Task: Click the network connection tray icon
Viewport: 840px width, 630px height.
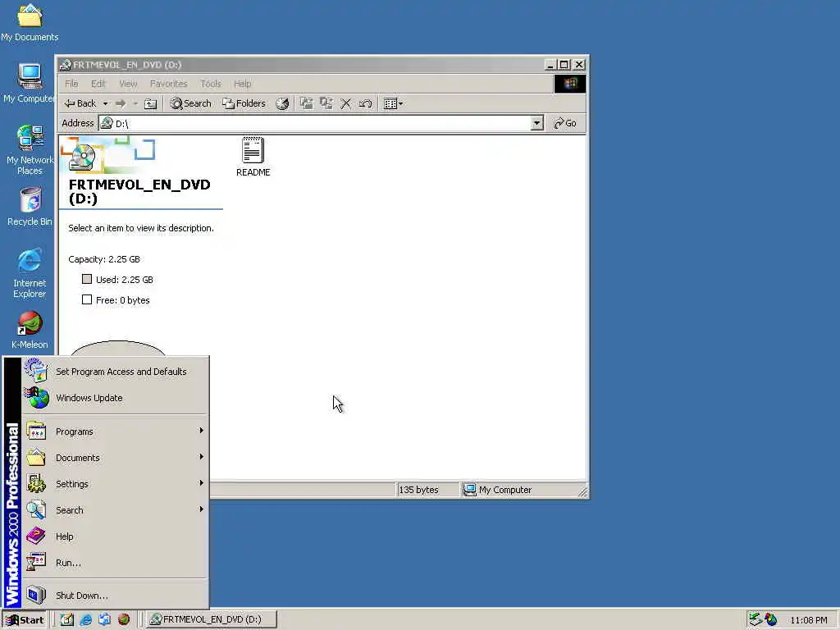Action: (756, 619)
